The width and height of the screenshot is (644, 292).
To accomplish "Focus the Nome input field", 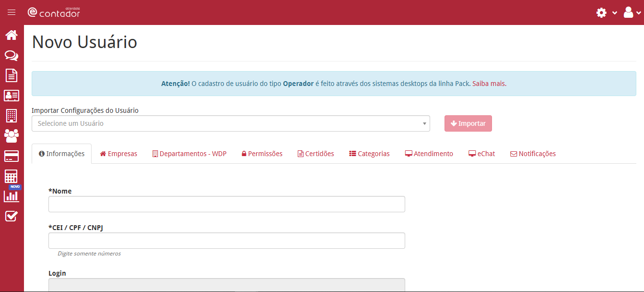I will click(227, 204).
